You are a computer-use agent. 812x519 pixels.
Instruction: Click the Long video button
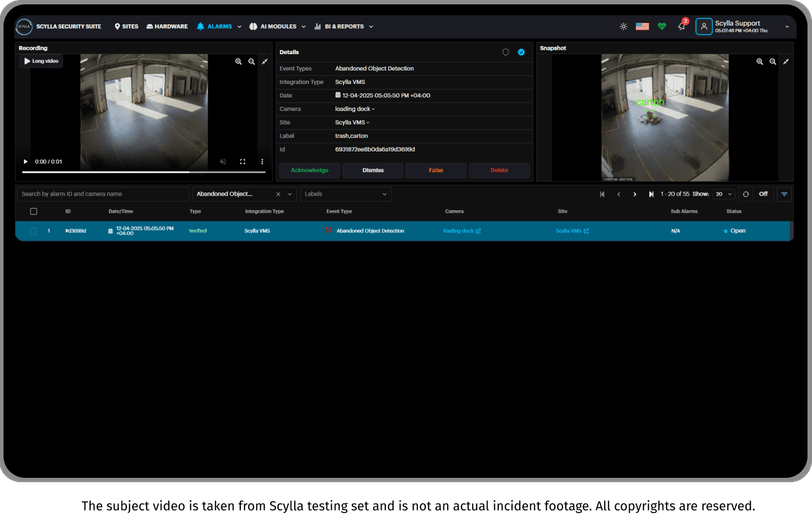click(41, 61)
